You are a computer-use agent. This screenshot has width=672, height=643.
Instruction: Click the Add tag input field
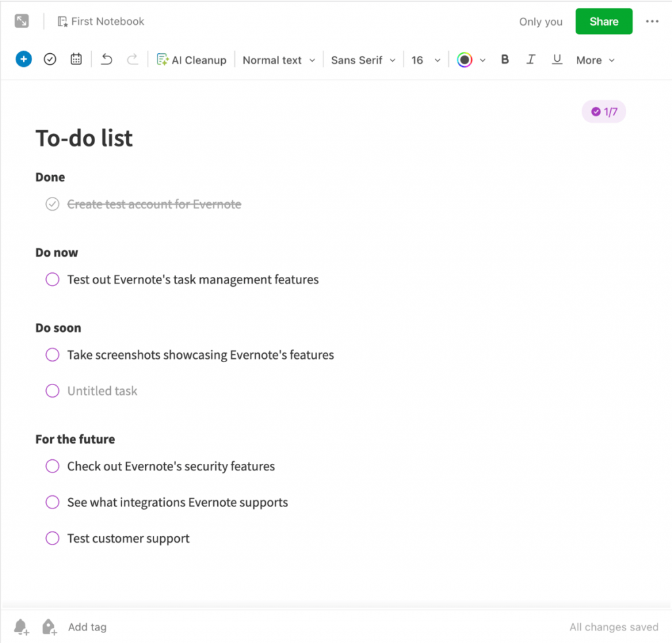[x=87, y=627]
